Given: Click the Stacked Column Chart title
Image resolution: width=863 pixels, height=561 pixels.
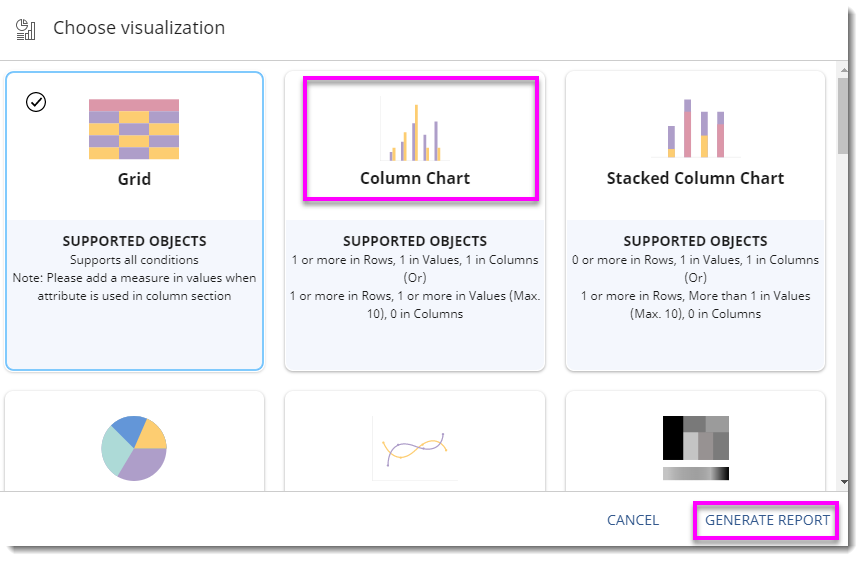Looking at the screenshot, I should click(695, 178).
